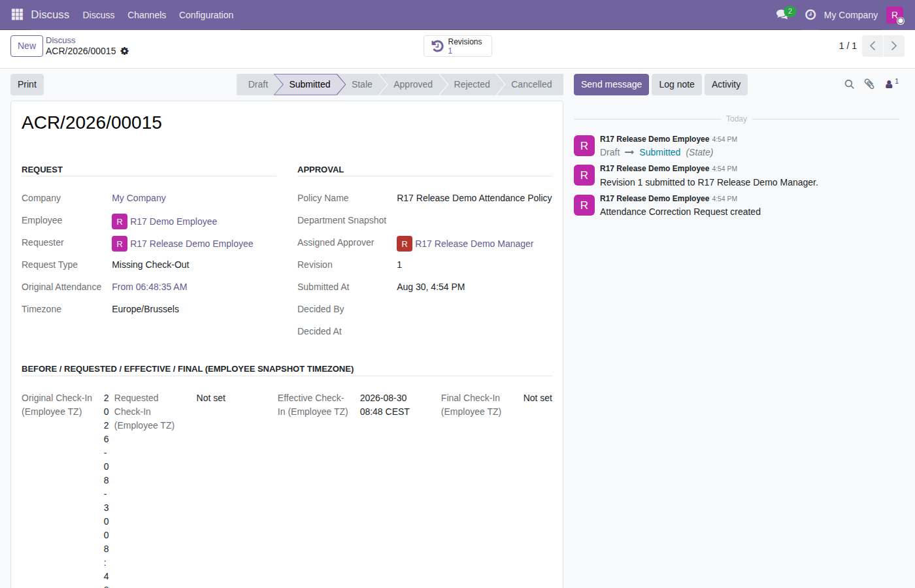This screenshot has width=915, height=588.
Task: Switch company via My Company
Action: pos(850,15)
